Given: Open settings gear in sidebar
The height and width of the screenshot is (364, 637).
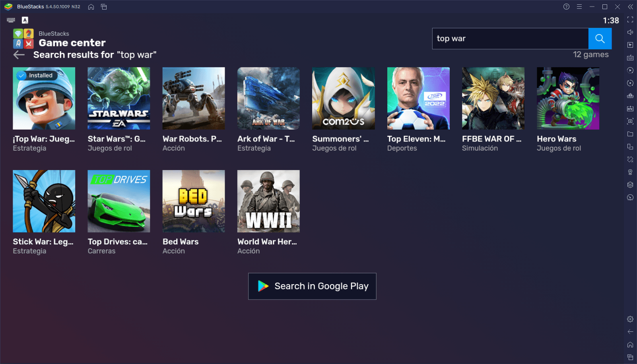Looking at the screenshot, I should pyautogui.click(x=630, y=319).
